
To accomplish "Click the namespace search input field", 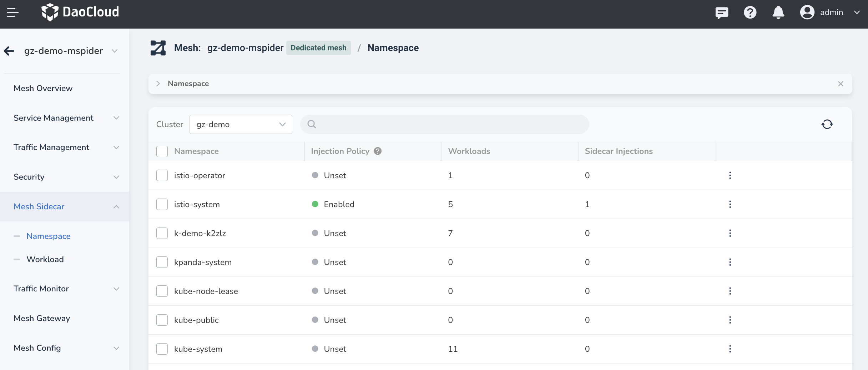I will tap(445, 124).
